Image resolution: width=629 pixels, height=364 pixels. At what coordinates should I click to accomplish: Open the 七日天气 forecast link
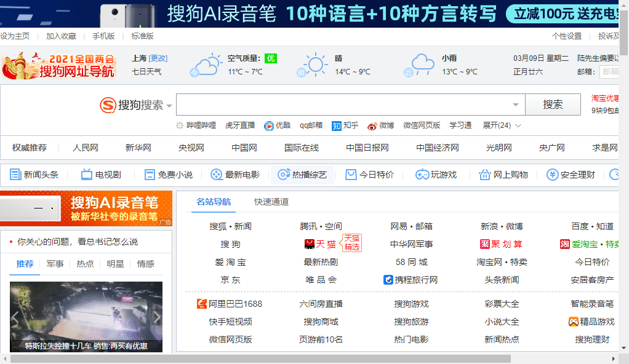(147, 72)
